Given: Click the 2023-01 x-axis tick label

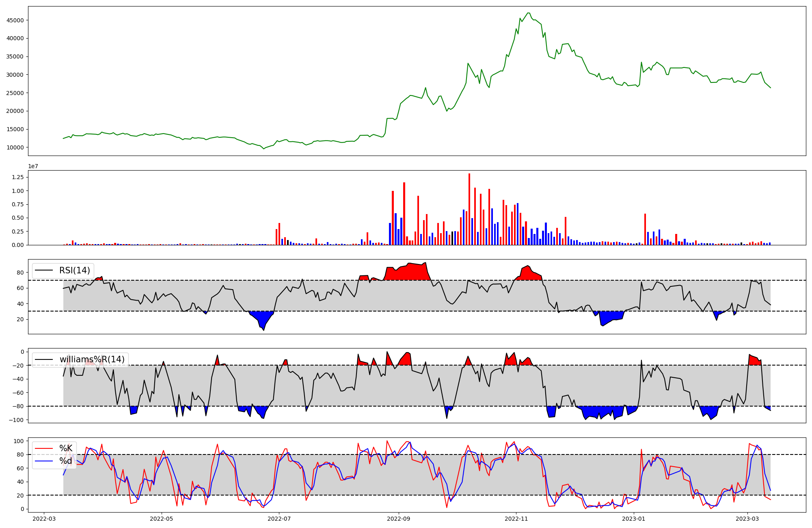Looking at the screenshot, I should pyautogui.click(x=634, y=519).
